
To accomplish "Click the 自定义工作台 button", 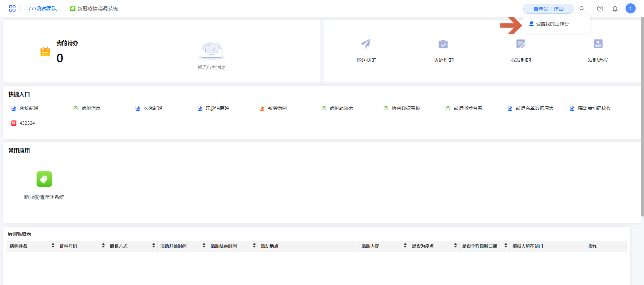I will (x=548, y=9).
